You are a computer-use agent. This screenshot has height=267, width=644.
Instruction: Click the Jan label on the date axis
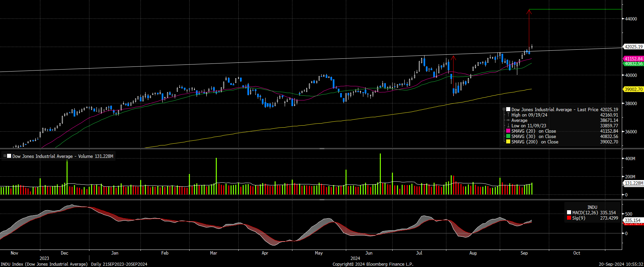click(115, 253)
